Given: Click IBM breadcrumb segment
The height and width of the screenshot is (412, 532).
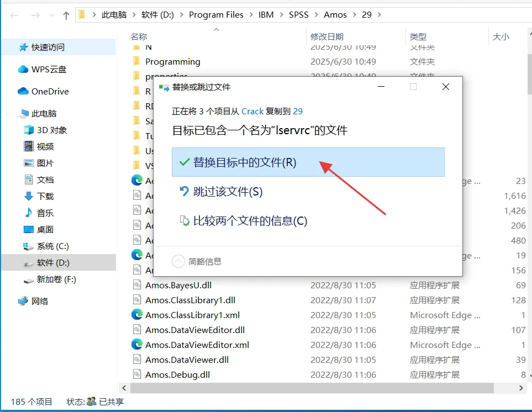Looking at the screenshot, I should 266,14.
